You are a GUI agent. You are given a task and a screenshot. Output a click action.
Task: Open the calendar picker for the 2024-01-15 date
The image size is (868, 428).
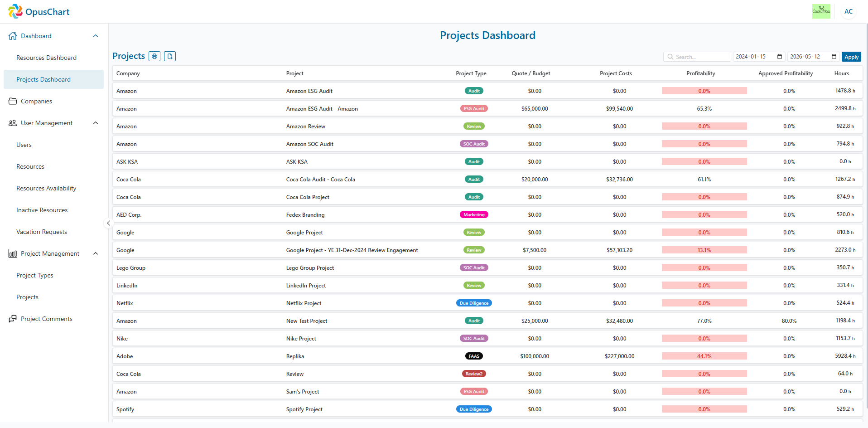pyautogui.click(x=780, y=57)
